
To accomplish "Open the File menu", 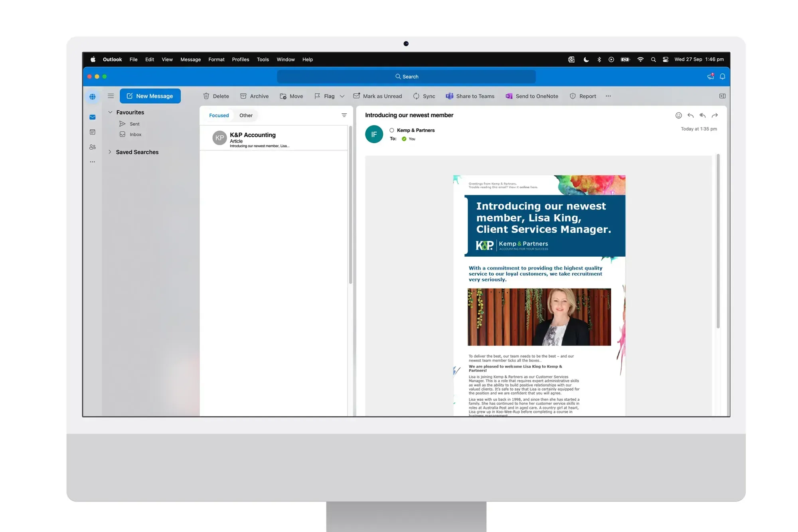I will tap(133, 59).
